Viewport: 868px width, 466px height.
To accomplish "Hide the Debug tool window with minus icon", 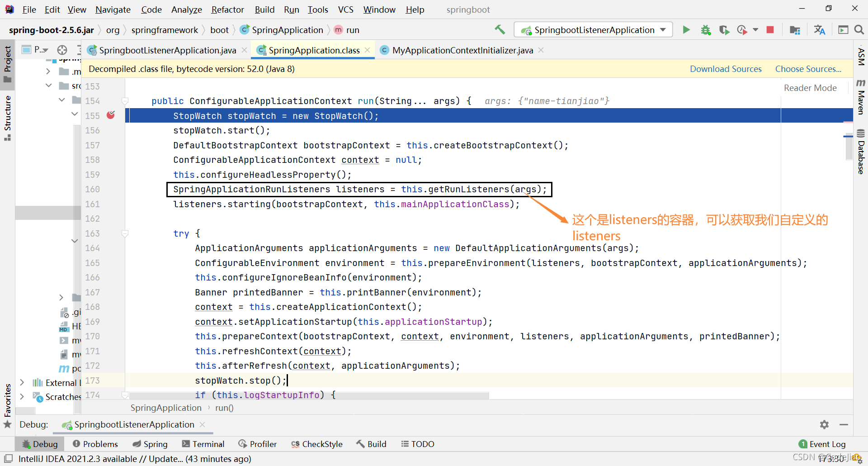I will pyautogui.click(x=844, y=424).
